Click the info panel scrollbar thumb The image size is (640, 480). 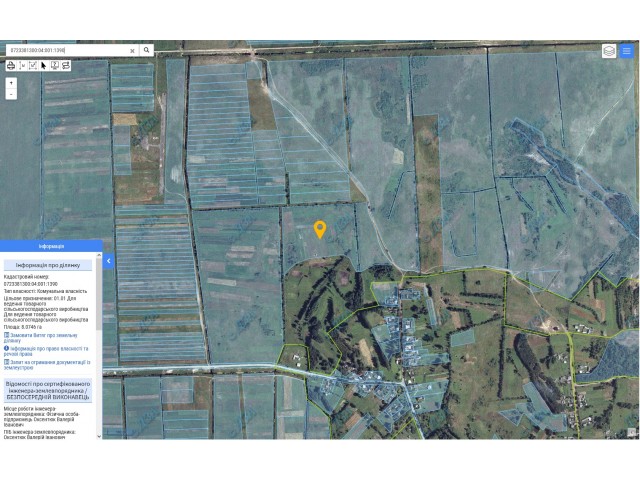[x=99, y=294]
